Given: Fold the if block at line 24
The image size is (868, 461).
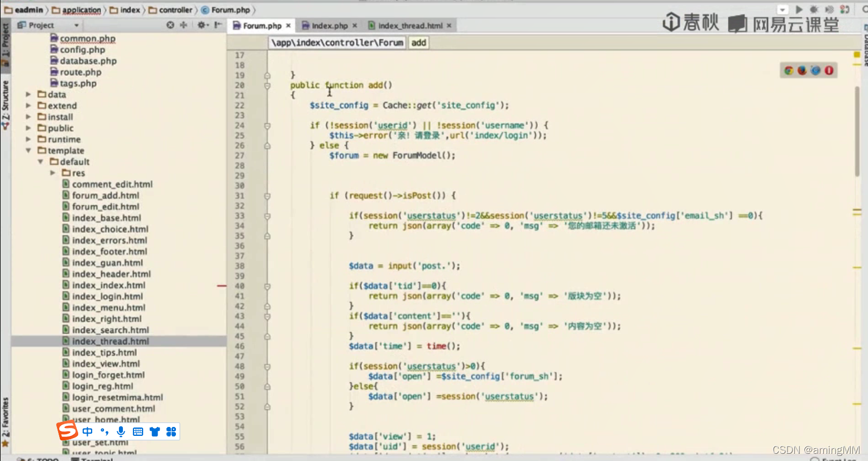Looking at the screenshot, I should pyautogui.click(x=267, y=126).
